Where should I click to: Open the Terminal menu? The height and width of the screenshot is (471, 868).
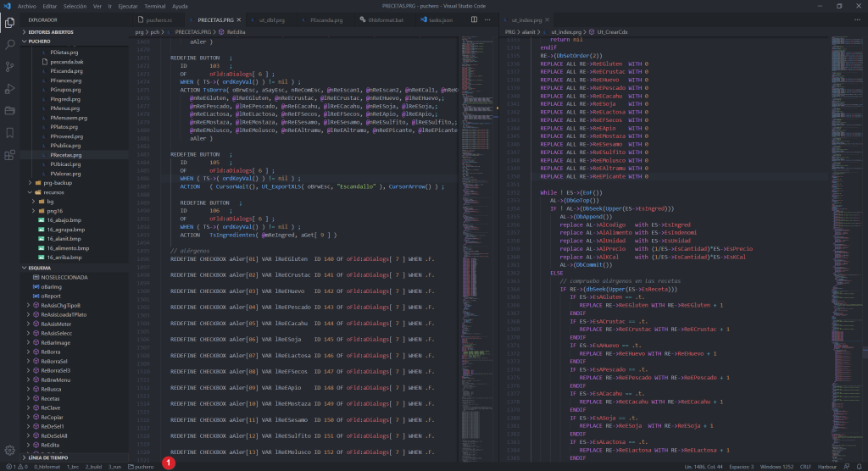click(x=154, y=5)
